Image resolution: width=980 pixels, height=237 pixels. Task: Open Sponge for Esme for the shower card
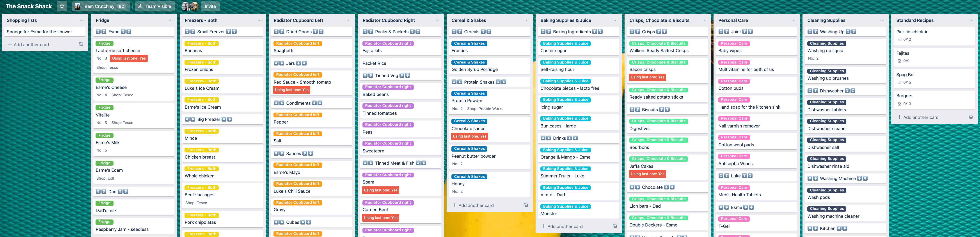click(x=45, y=32)
